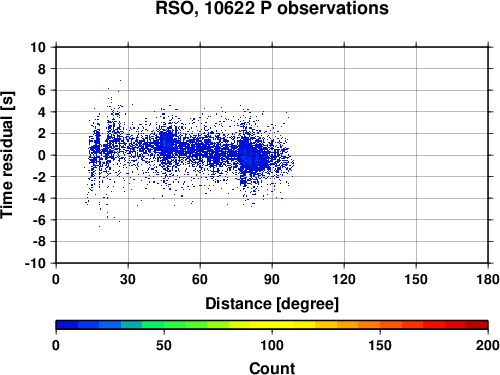The width and height of the screenshot is (500, 375).
Task: Click the "Distance [degree]" x-axis label
Action: 272,304
